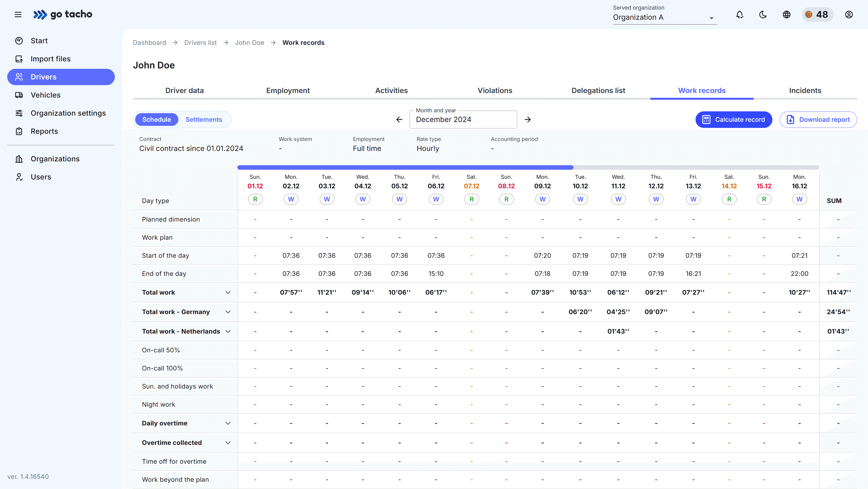Open the user account icon
The image size is (868, 489).
(849, 14)
